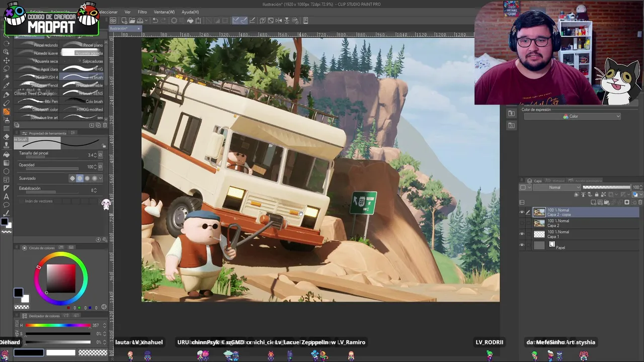Toggle Snap to Ruler in command bar
This screenshot has height=362, width=644.
click(235, 20)
